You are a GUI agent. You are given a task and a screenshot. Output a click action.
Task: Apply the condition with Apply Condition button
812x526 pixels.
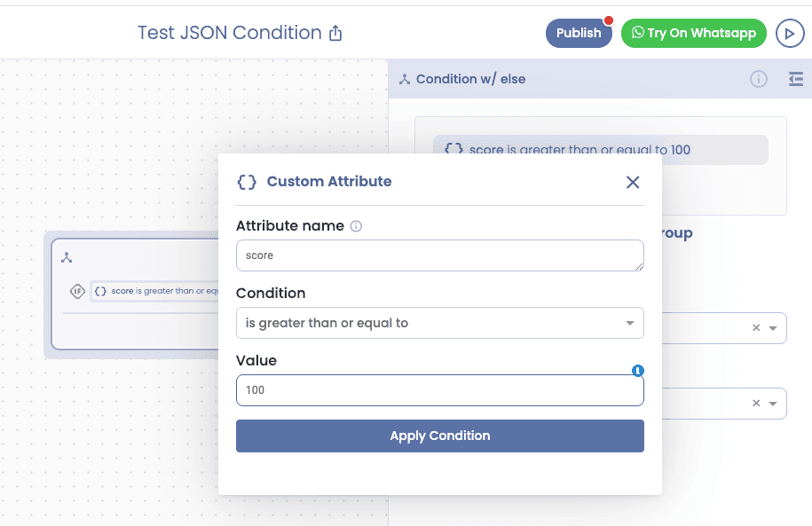point(440,436)
